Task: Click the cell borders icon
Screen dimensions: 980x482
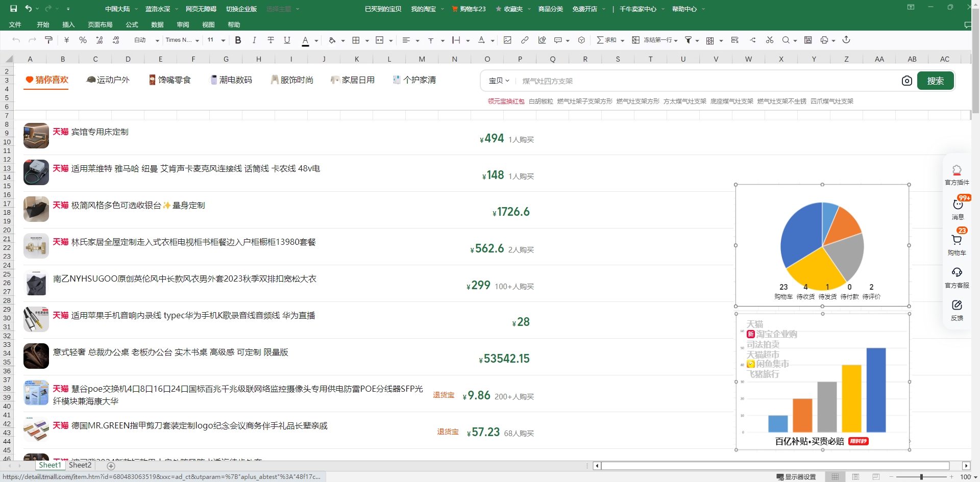Action: click(356, 40)
